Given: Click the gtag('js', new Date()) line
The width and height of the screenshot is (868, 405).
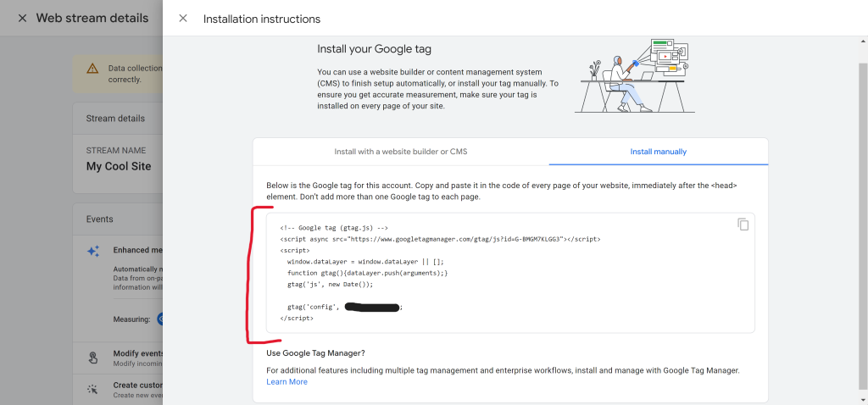Looking at the screenshot, I should [331, 284].
